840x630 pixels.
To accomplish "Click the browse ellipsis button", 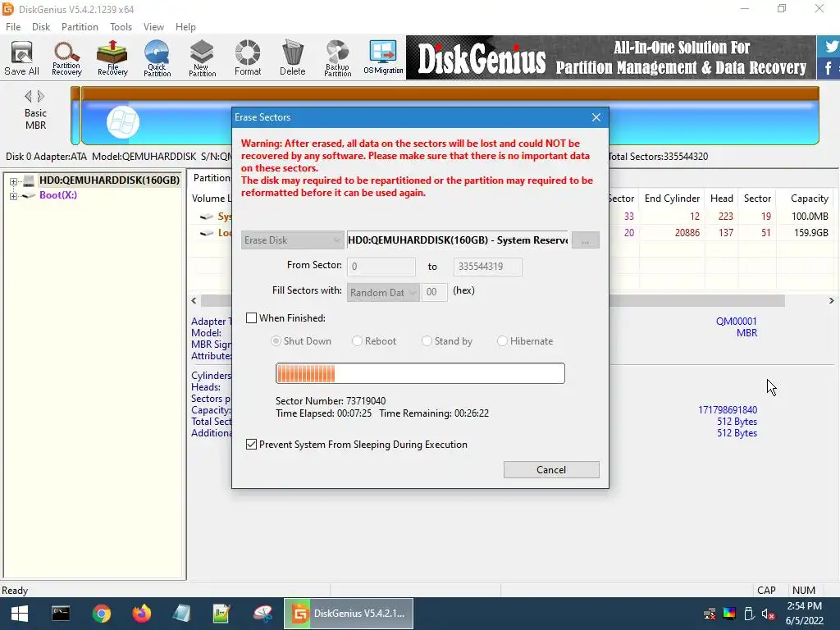I will pyautogui.click(x=586, y=240).
